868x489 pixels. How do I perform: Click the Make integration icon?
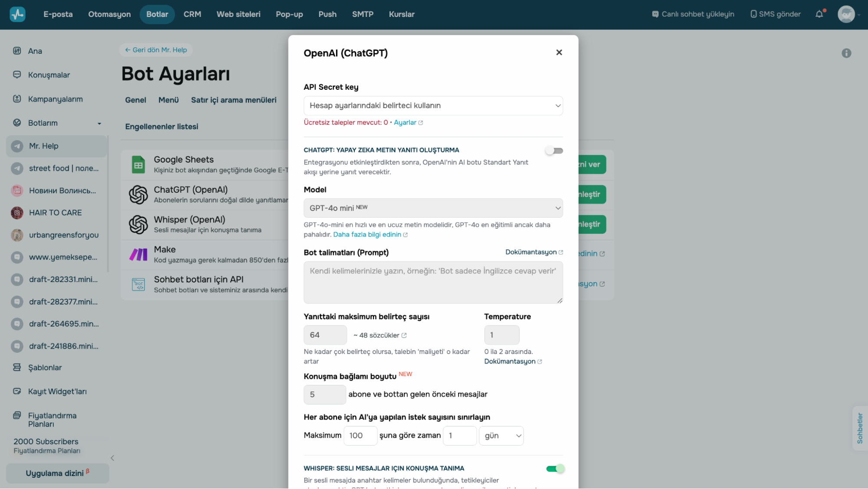point(138,254)
